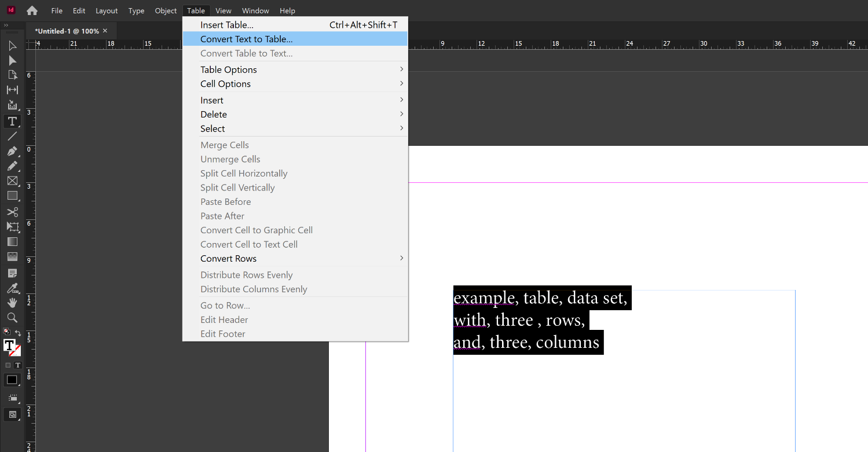Select the Pen tool

coord(12,151)
